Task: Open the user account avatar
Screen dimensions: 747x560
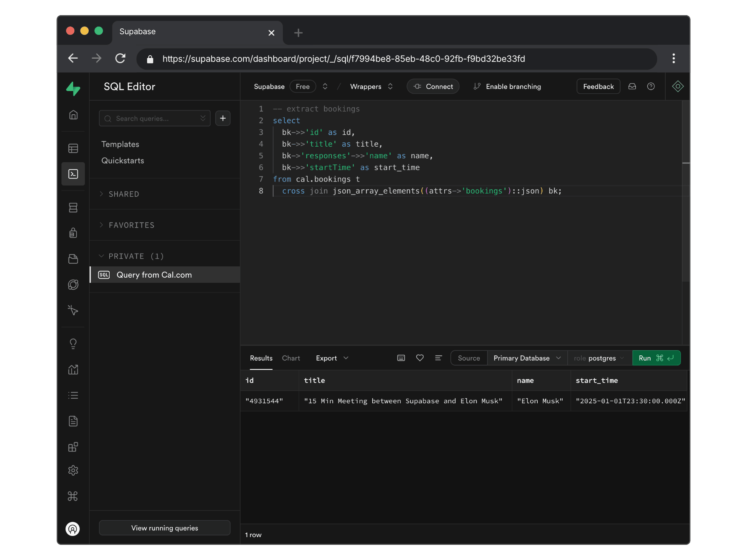Action: click(x=73, y=529)
